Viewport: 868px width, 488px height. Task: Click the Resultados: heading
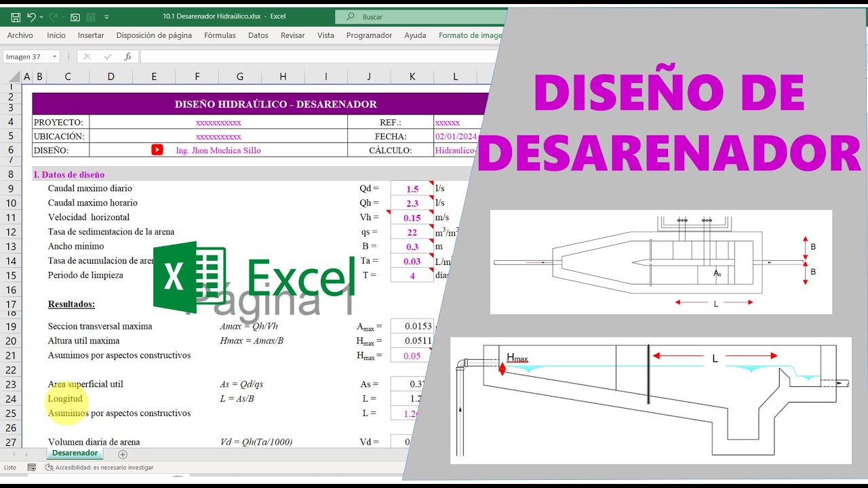[71, 304]
